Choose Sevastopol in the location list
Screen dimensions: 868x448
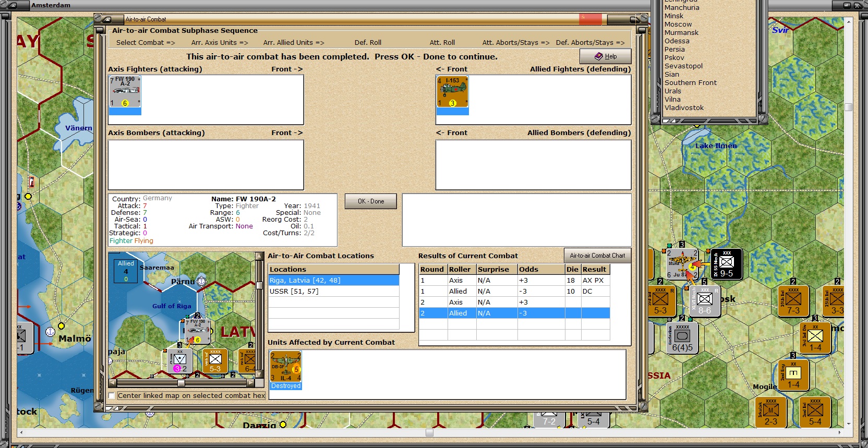[683, 66]
